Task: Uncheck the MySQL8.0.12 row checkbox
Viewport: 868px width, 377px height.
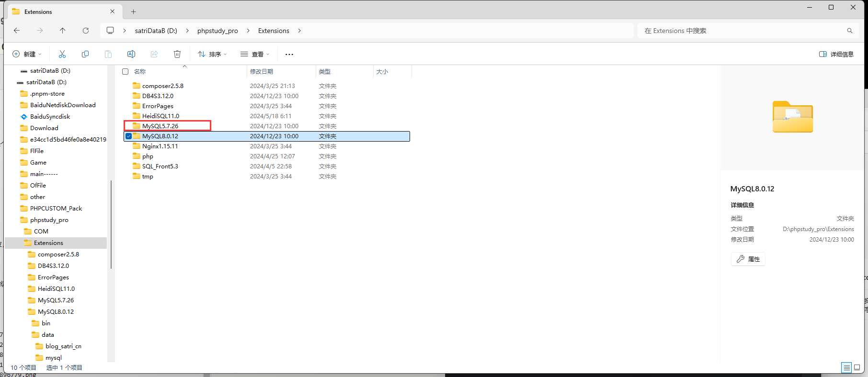Action: point(128,136)
